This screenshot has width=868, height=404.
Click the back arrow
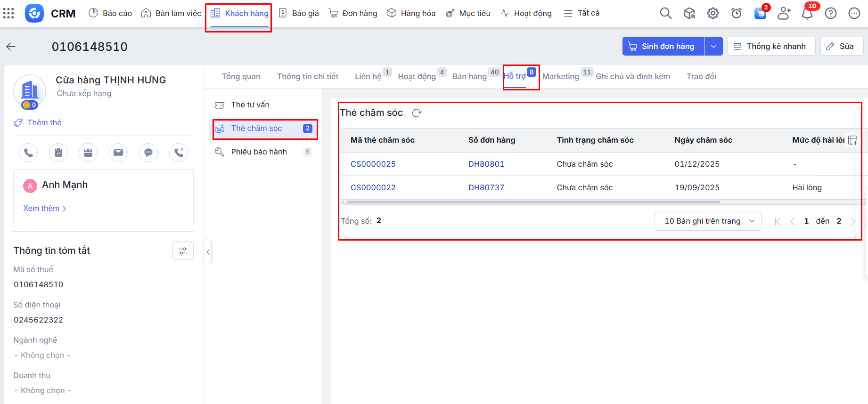(11, 47)
